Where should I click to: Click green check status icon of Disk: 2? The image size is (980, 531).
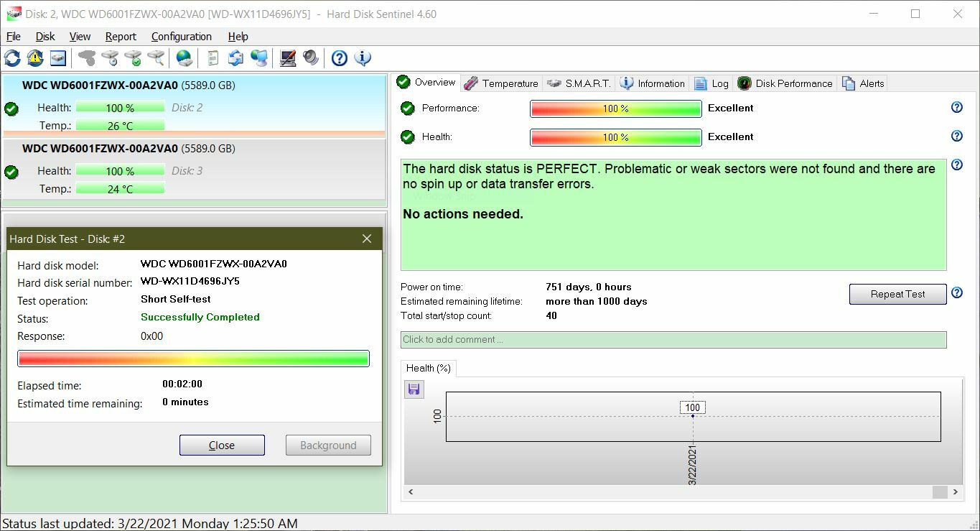tap(11, 109)
